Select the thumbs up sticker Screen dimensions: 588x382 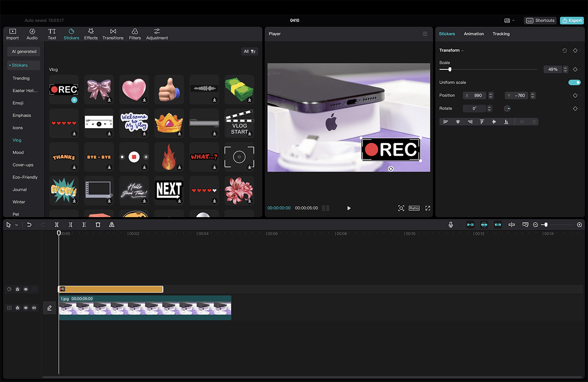coord(169,90)
